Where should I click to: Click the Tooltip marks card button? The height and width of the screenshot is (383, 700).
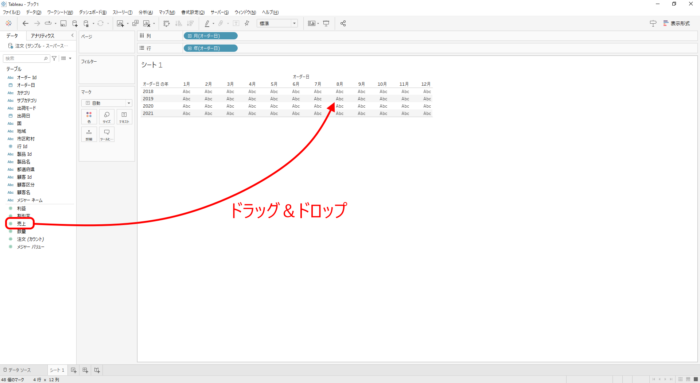(x=107, y=134)
